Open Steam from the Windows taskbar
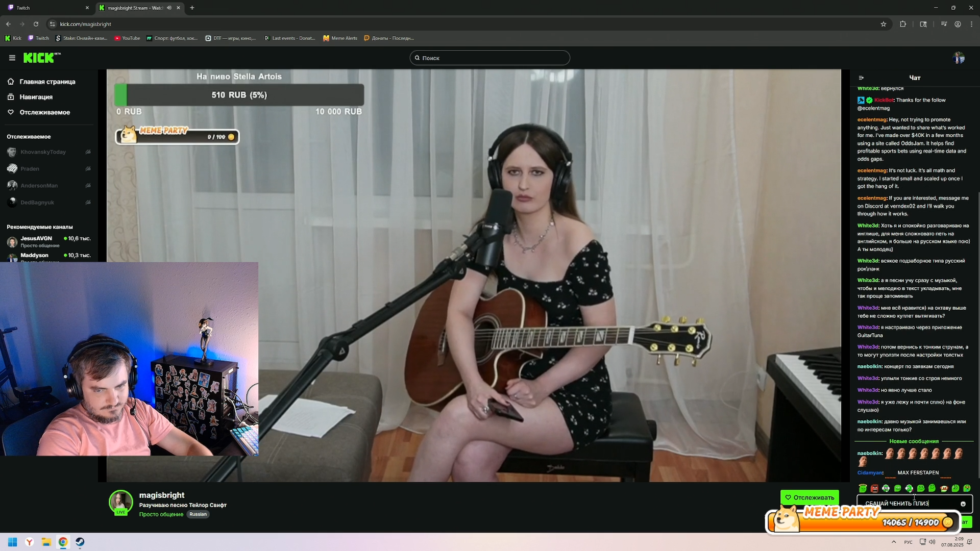Image resolution: width=980 pixels, height=551 pixels. [x=80, y=542]
